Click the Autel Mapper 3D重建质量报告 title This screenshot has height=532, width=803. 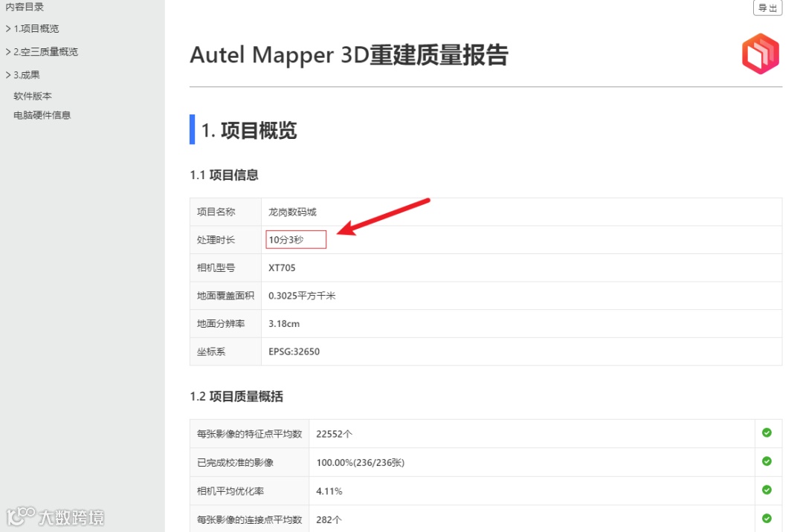point(349,55)
